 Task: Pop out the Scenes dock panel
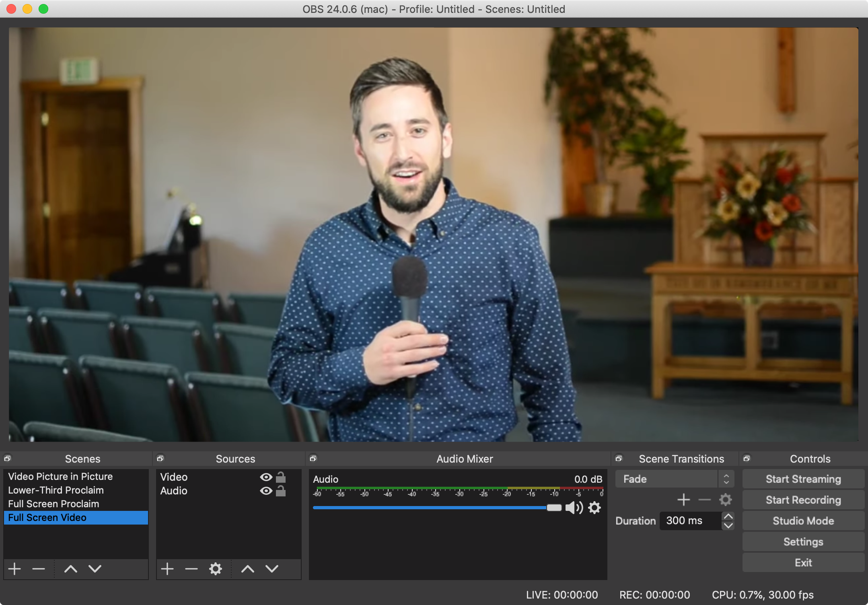pyautogui.click(x=7, y=459)
